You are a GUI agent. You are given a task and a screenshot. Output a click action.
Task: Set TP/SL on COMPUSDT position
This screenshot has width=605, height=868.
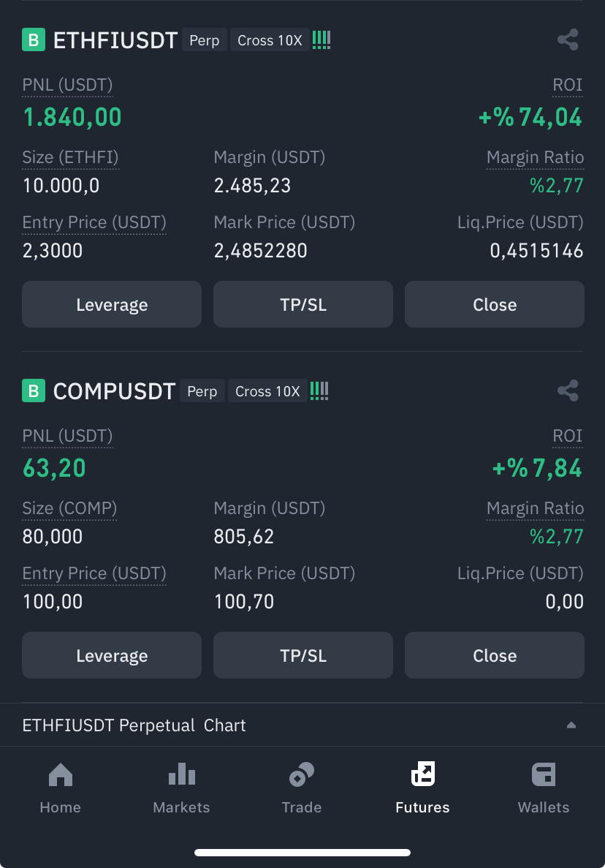click(302, 655)
